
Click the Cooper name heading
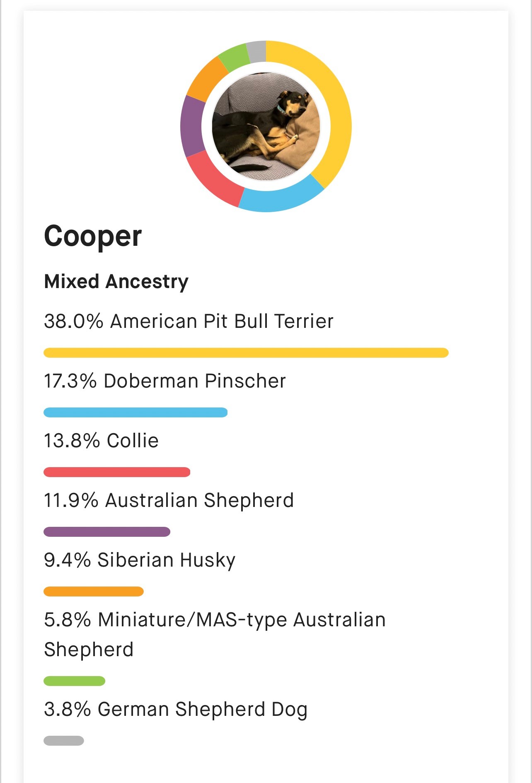[93, 236]
